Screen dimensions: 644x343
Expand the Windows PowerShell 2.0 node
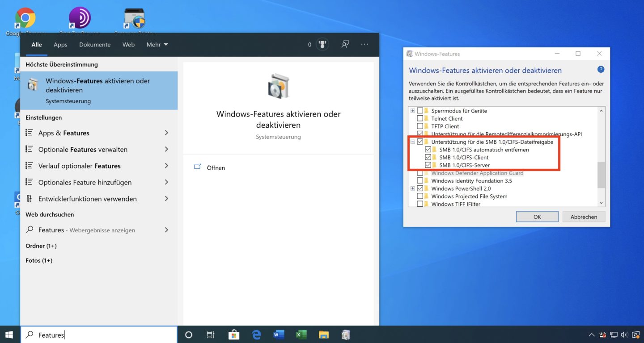click(412, 189)
